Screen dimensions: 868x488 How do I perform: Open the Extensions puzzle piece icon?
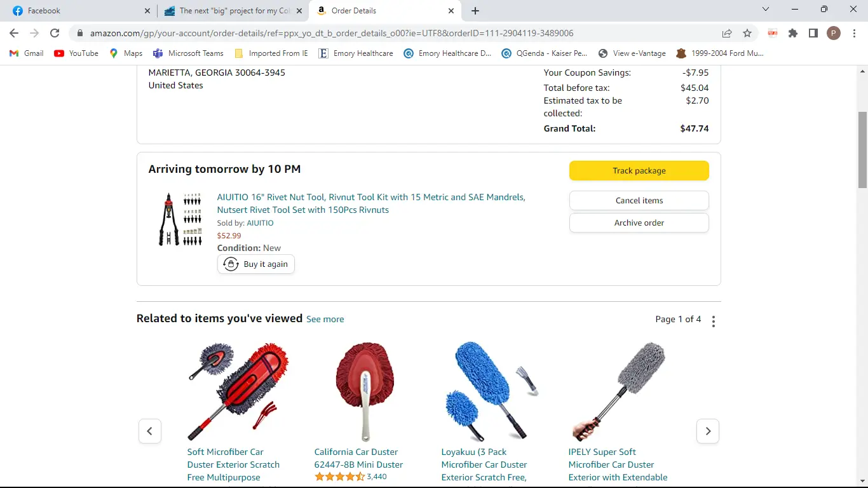tap(793, 33)
